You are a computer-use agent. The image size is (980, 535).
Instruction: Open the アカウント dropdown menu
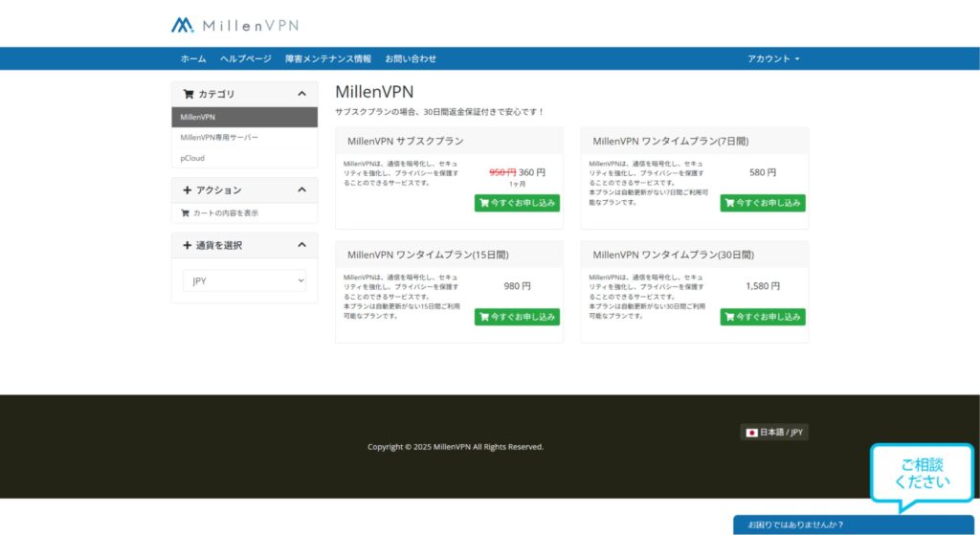tap(773, 58)
